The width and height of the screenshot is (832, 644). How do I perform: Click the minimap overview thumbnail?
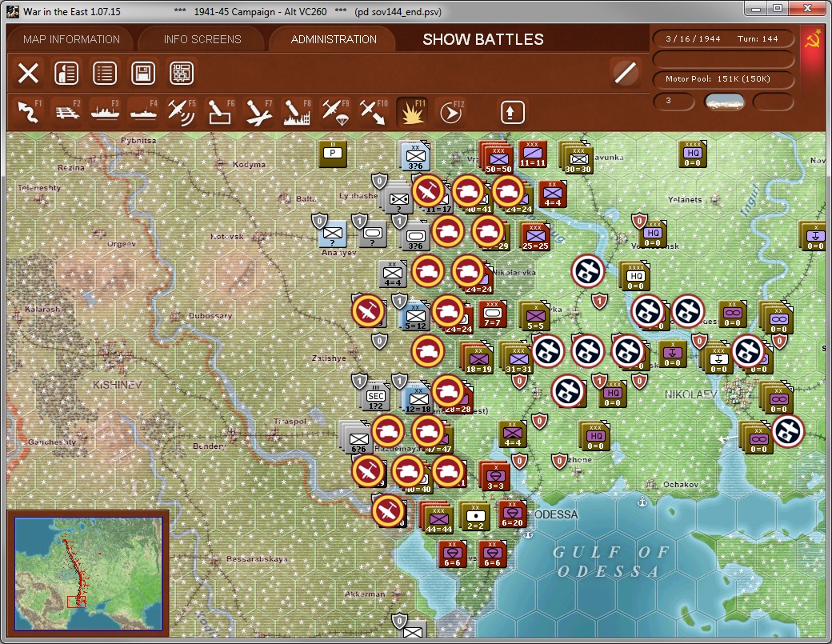click(x=88, y=574)
